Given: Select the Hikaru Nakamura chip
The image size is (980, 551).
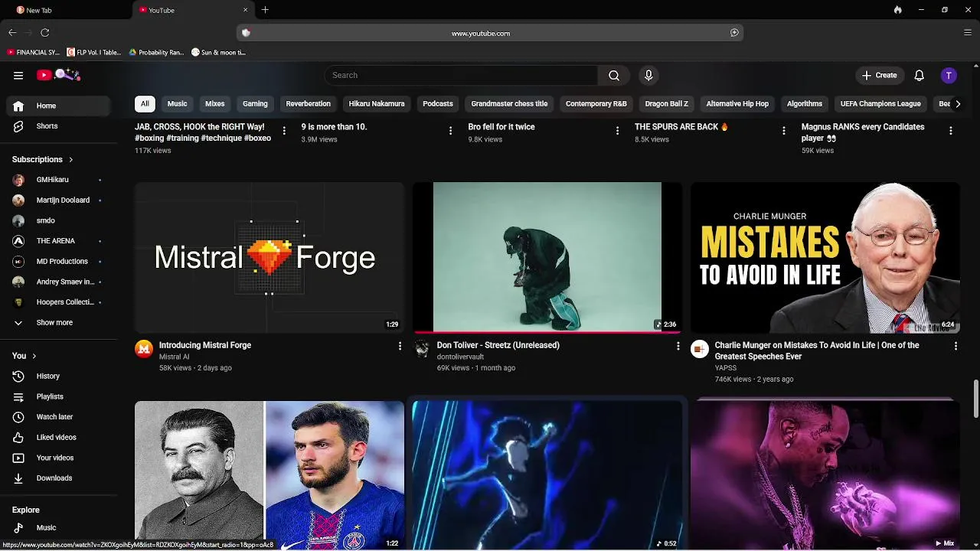Looking at the screenshot, I should point(377,103).
